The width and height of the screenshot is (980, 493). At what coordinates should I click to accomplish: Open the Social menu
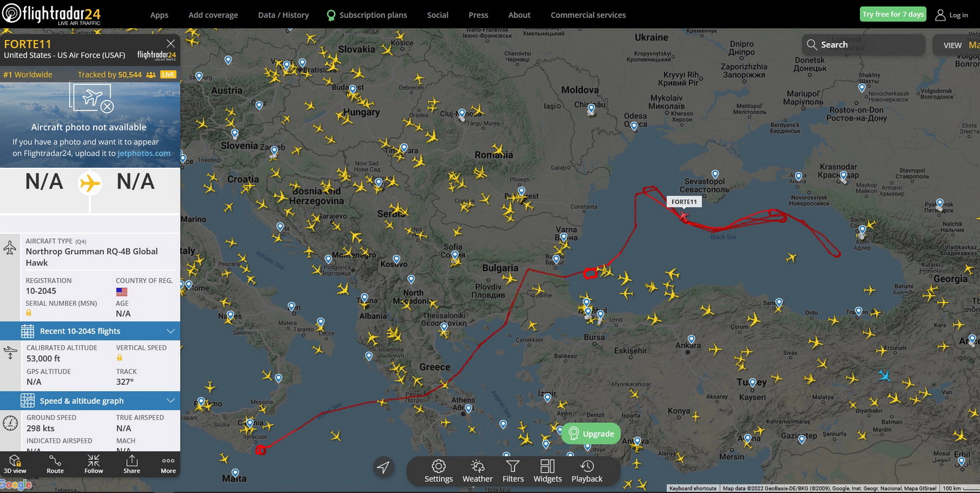438,15
